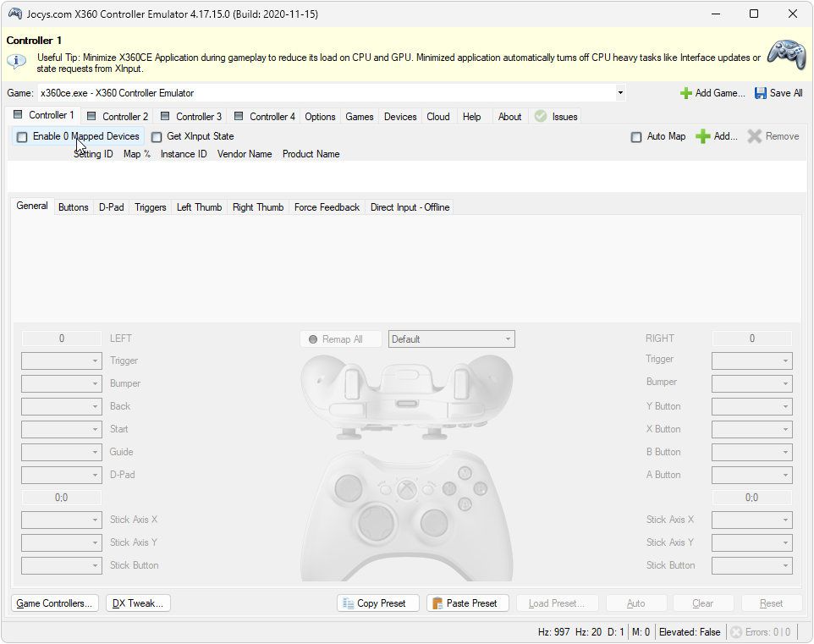Click the info tip bubble icon

(17, 61)
